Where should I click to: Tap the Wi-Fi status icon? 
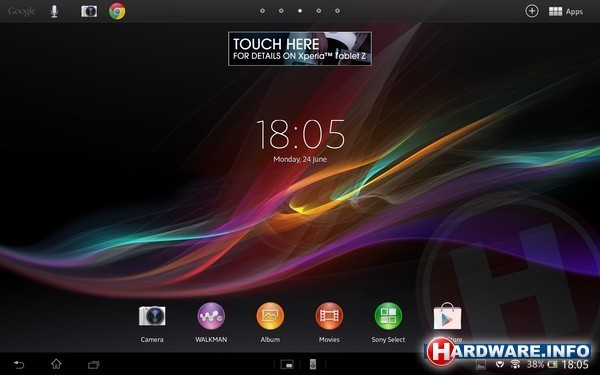[515, 364]
